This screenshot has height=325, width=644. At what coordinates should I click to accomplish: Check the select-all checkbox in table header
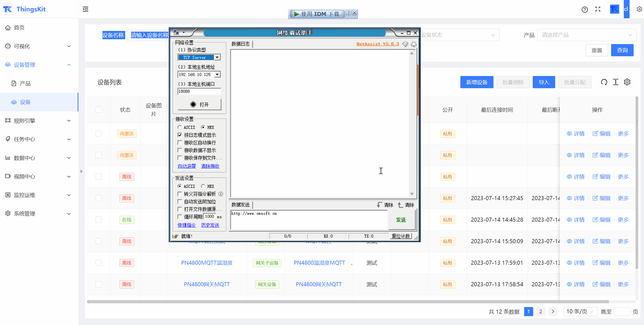(99, 110)
